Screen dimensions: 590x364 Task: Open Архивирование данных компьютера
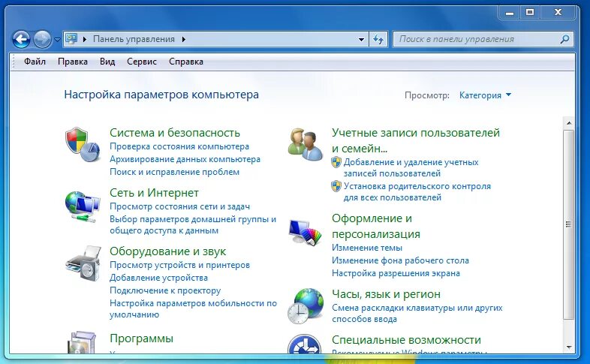coord(185,159)
